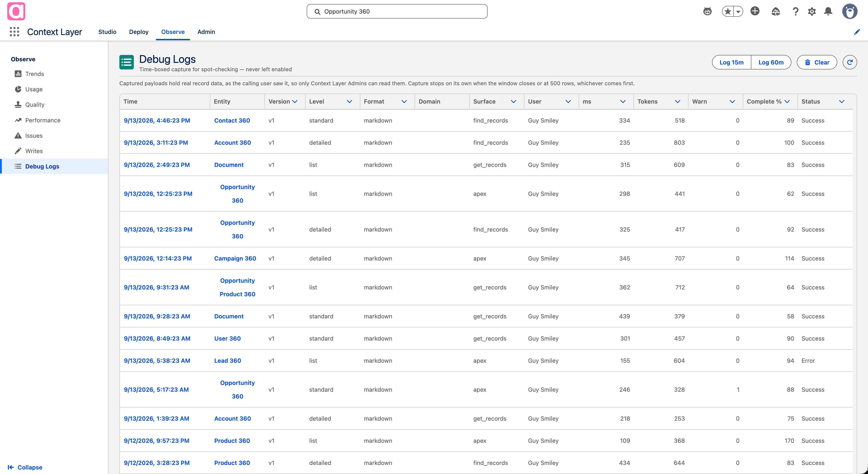Open the 9/13/2026, 12:14:23 PM log

coord(158,258)
